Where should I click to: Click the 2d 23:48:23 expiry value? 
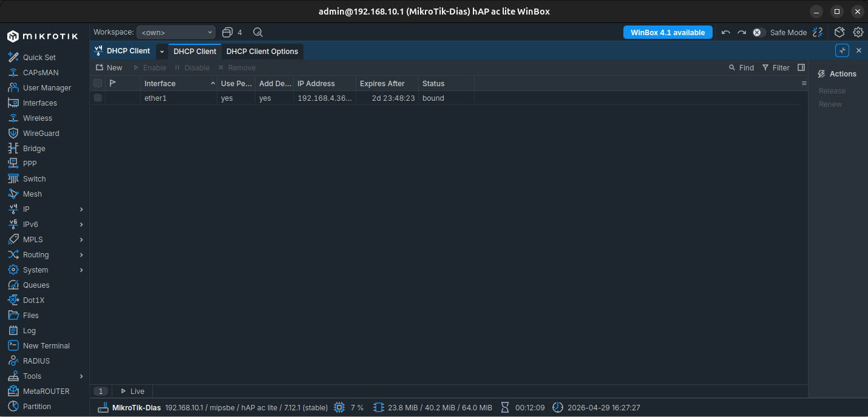click(393, 98)
